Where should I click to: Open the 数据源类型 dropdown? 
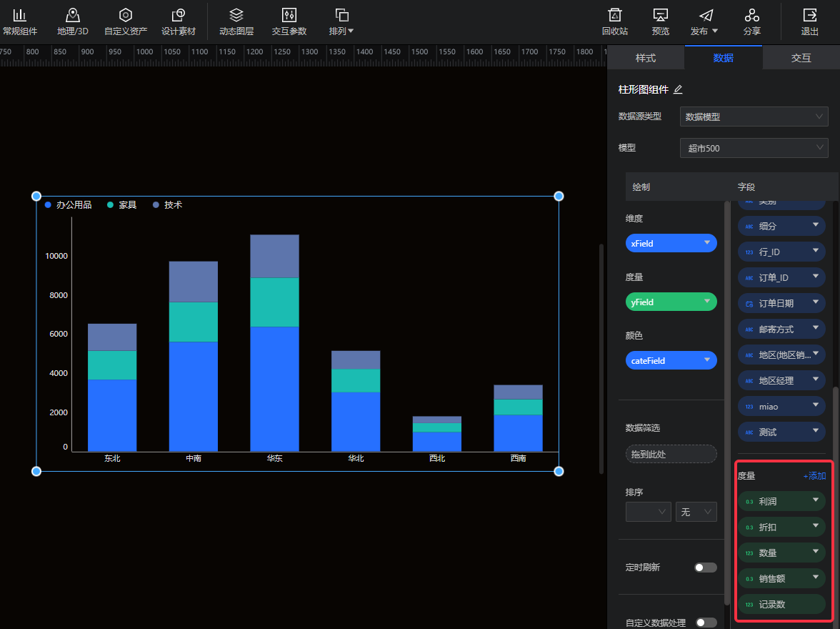(754, 117)
